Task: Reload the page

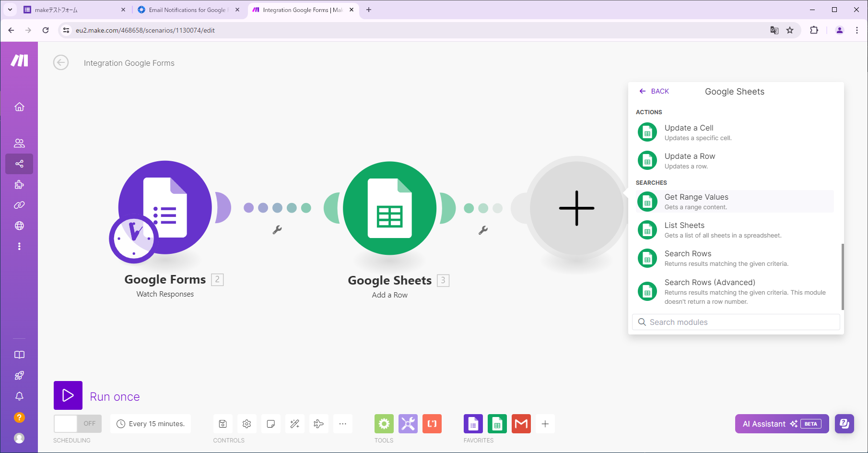Action: (x=46, y=30)
